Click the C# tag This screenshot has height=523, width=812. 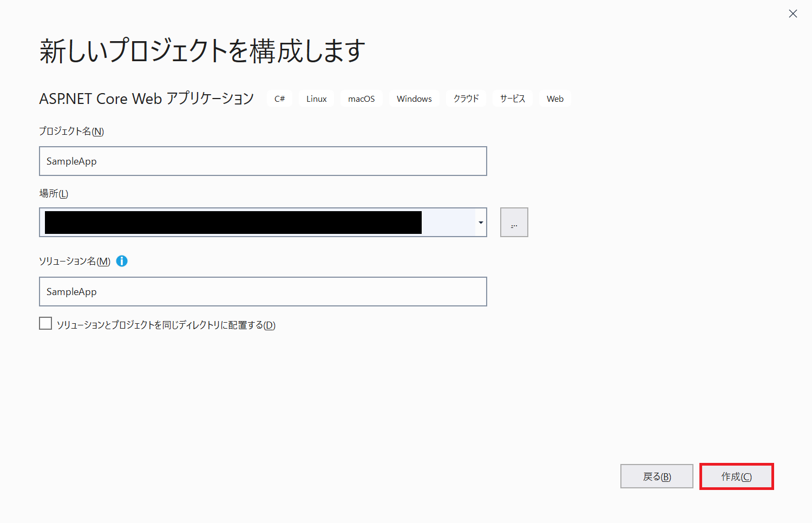tap(280, 99)
